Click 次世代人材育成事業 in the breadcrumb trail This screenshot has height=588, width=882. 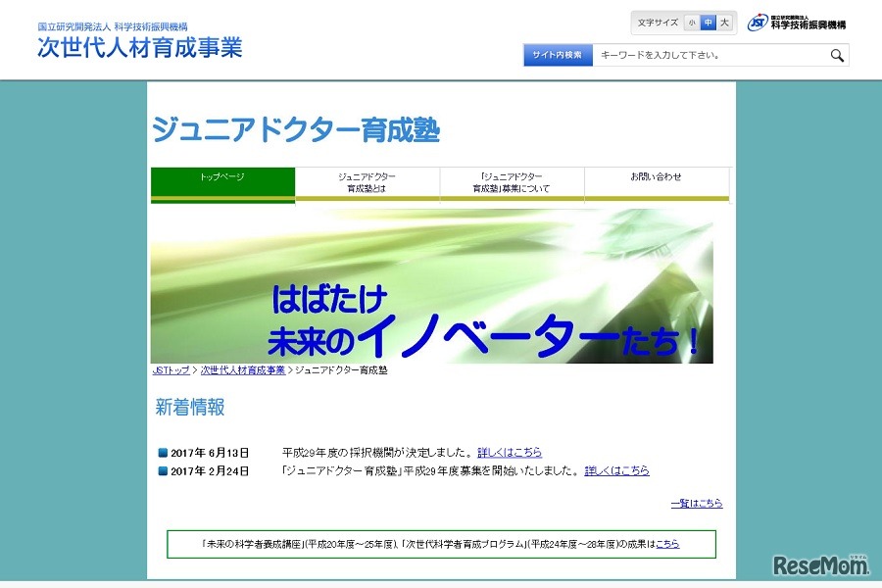coord(240,370)
